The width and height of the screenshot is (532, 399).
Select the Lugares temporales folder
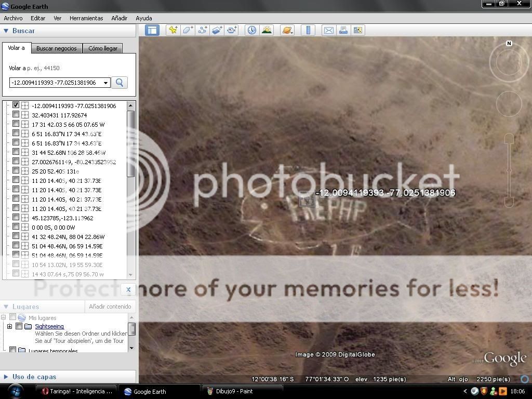[x=53, y=351]
